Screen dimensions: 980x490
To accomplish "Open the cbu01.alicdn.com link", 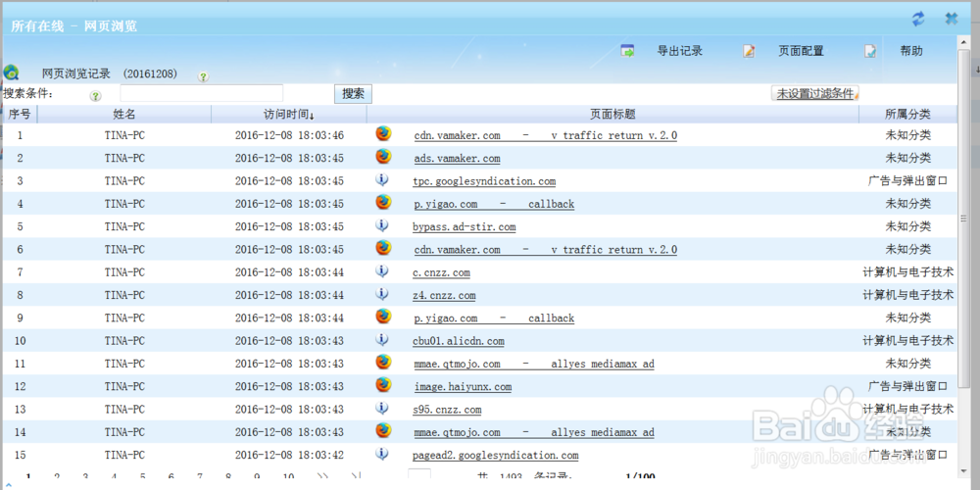I will (x=458, y=341).
